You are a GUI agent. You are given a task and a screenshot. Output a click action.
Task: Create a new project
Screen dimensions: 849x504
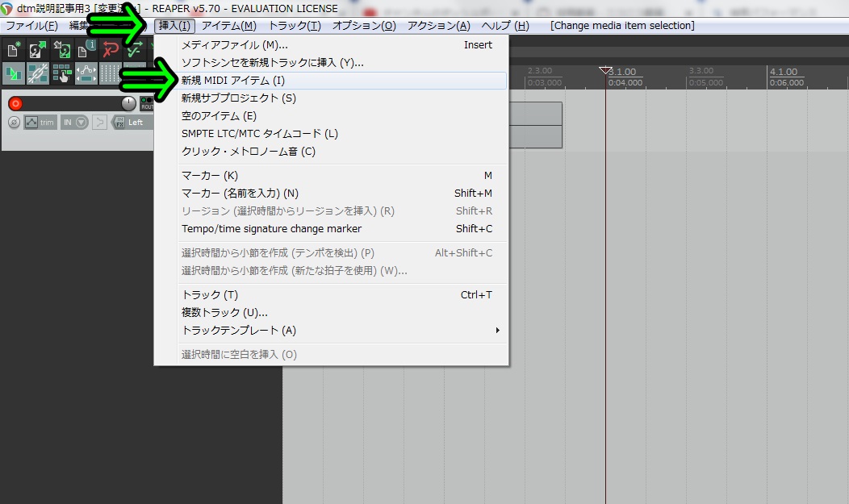(13, 48)
